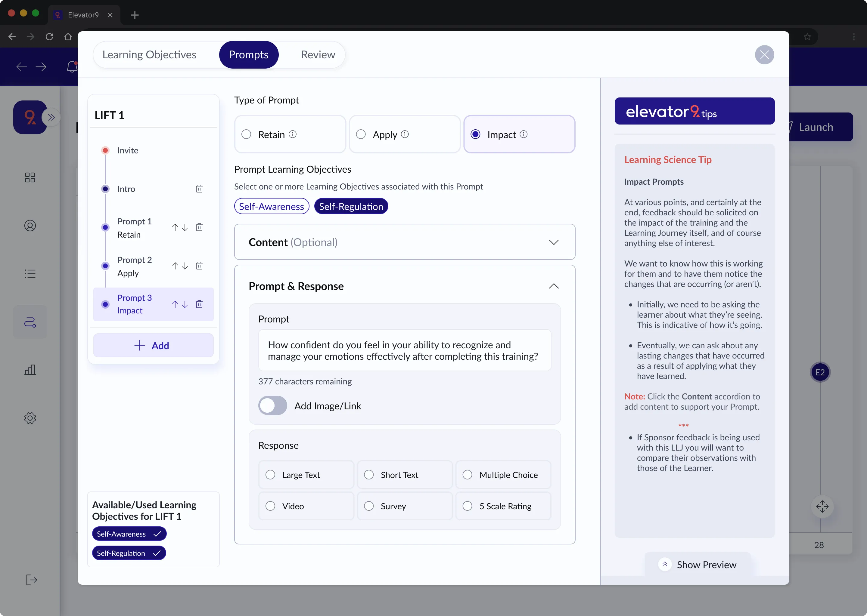This screenshot has width=867, height=616.
Task: Open the learning journey path icon in sidebar
Action: tap(30, 322)
